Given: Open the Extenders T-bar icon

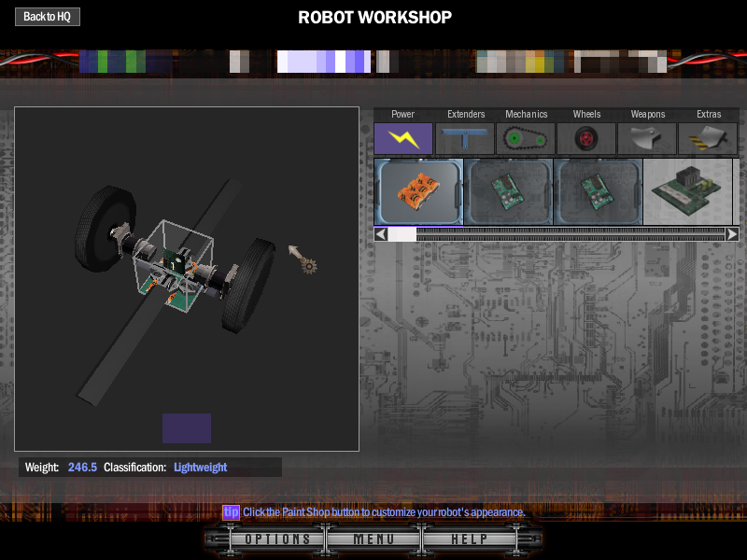Looking at the screenshot, I should [464, 138].
